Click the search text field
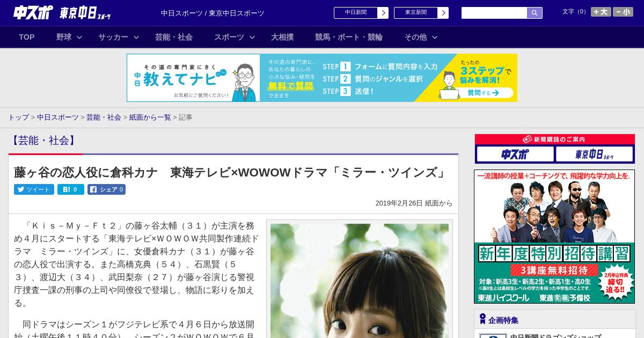Image resolution: width=644 pixels, height=338 pixels. coord(494,13)
